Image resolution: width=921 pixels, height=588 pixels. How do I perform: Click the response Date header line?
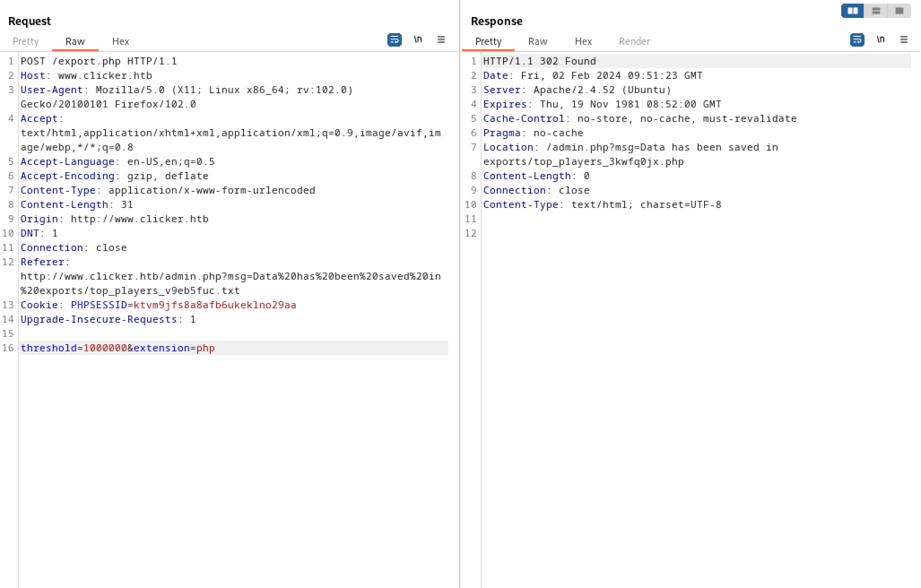coord(593,75)
